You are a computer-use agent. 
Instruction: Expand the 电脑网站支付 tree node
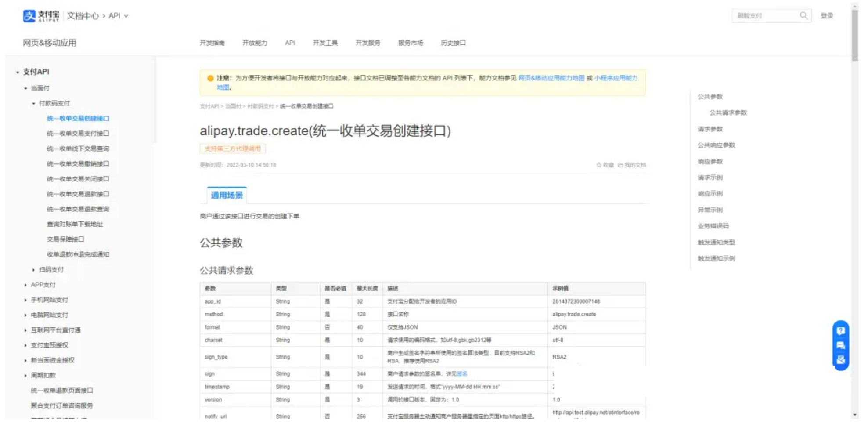click(x=25, y=315)
